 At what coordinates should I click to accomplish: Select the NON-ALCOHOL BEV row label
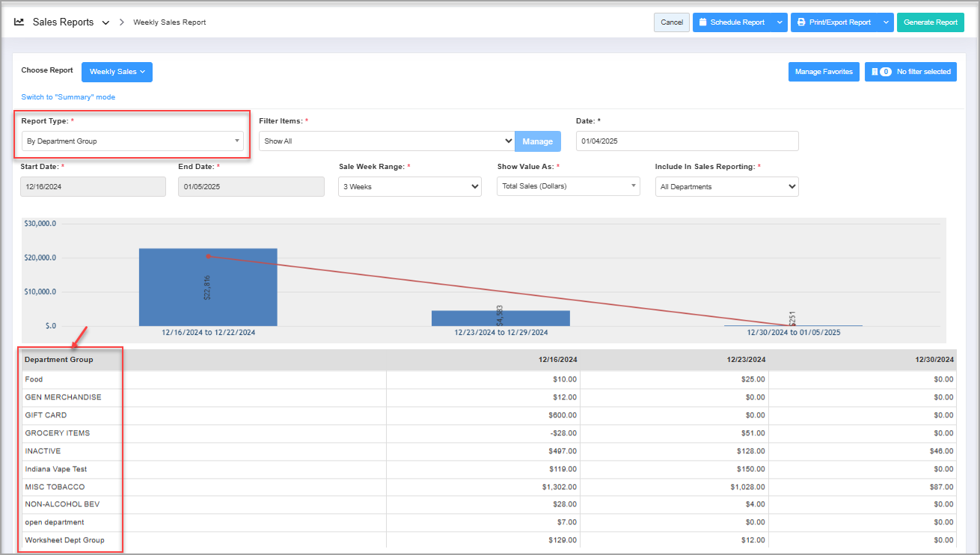pyautogui.click(x=62, y=505)
